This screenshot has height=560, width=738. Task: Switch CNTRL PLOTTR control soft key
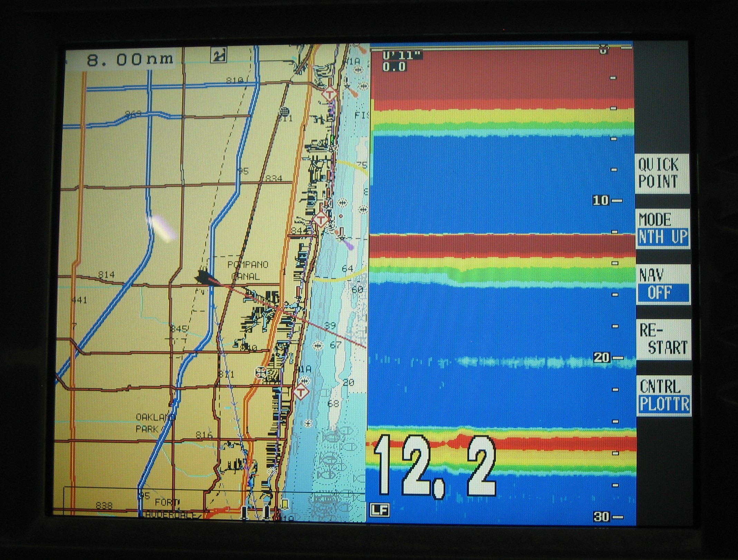pyautogui.click(x=663, y=396)
